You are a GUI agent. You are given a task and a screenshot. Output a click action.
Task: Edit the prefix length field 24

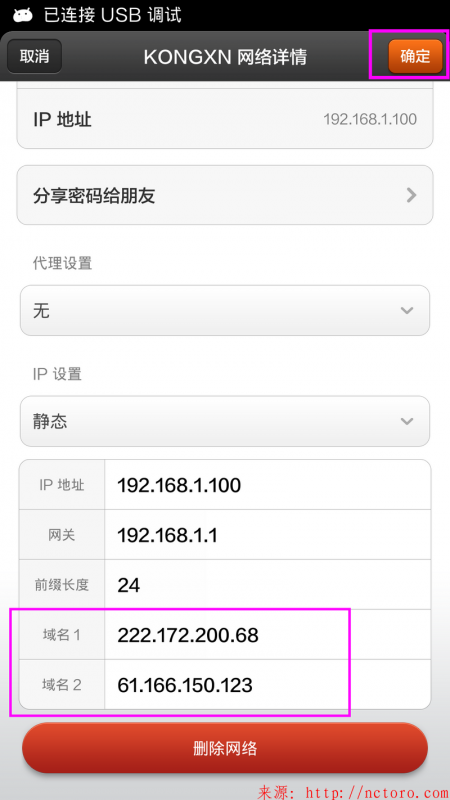(267, 585)
